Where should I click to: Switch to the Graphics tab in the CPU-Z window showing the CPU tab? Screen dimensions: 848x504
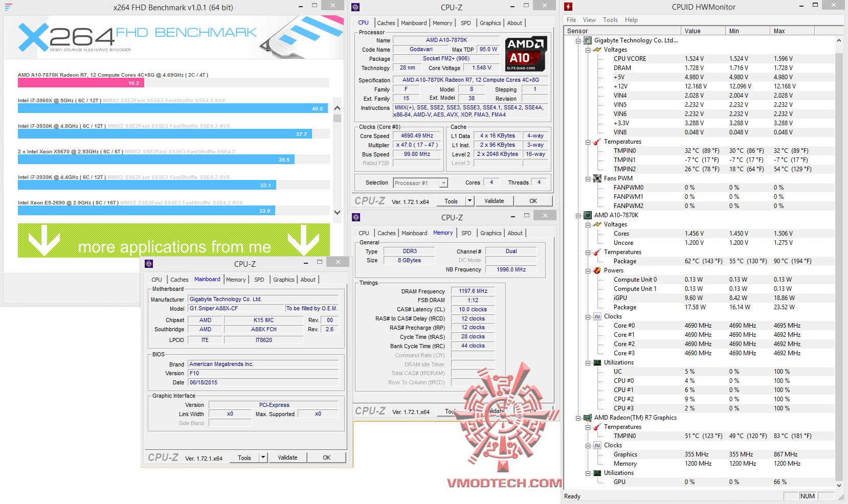pyautogui.click(x=490, y=23)
